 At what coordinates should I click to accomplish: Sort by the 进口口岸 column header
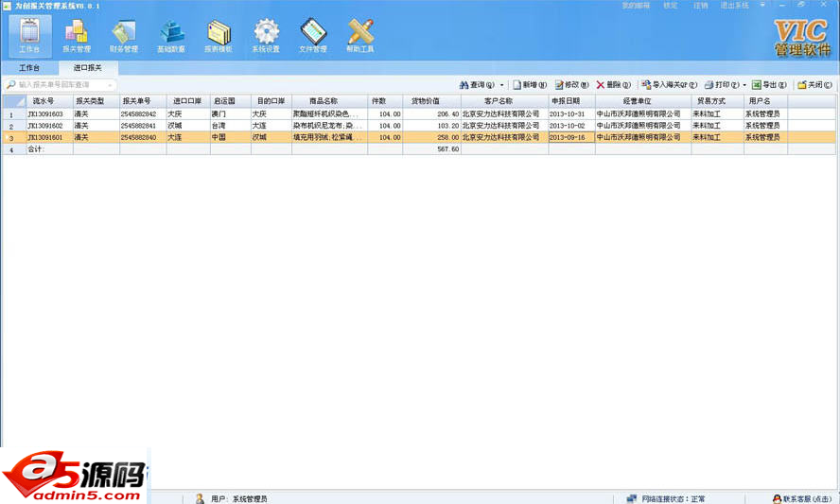(x=188, y=101)
